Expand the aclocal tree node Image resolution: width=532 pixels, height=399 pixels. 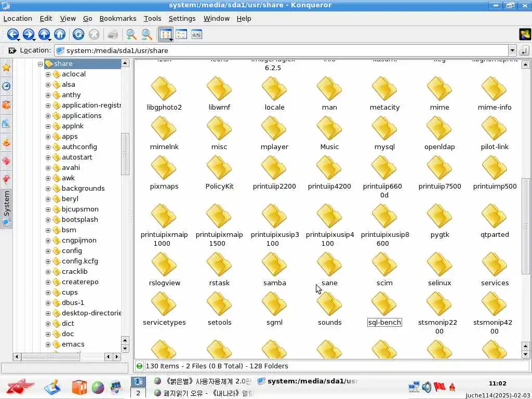[48, 74]
